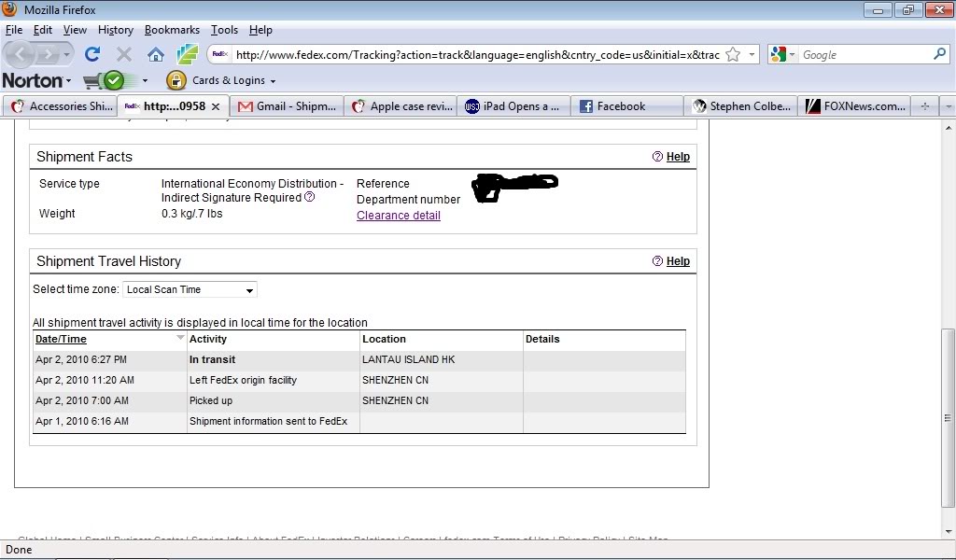This screenshot has height=560, width=956.
Task: Sort by the Date/Time column arrow
Action: (x=180, y=338)
